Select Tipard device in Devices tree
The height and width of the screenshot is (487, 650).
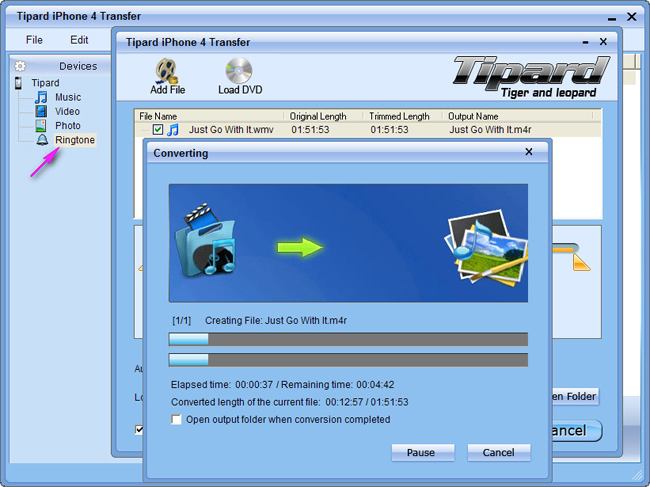[45, 83]
